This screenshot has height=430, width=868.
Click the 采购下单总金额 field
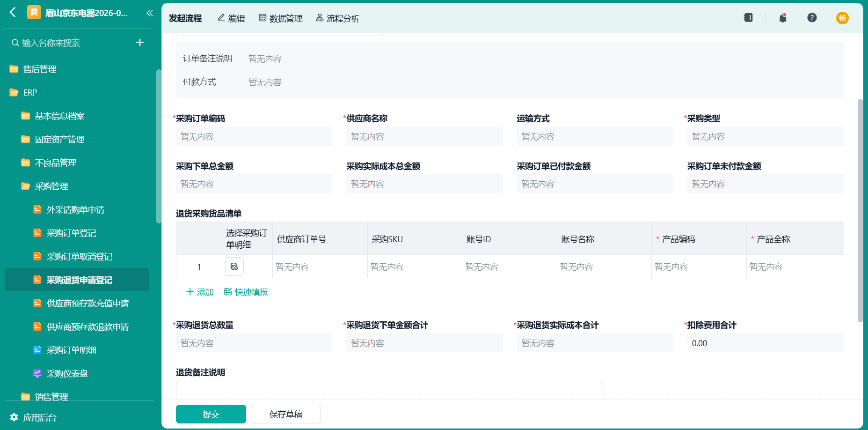[254, 184]
